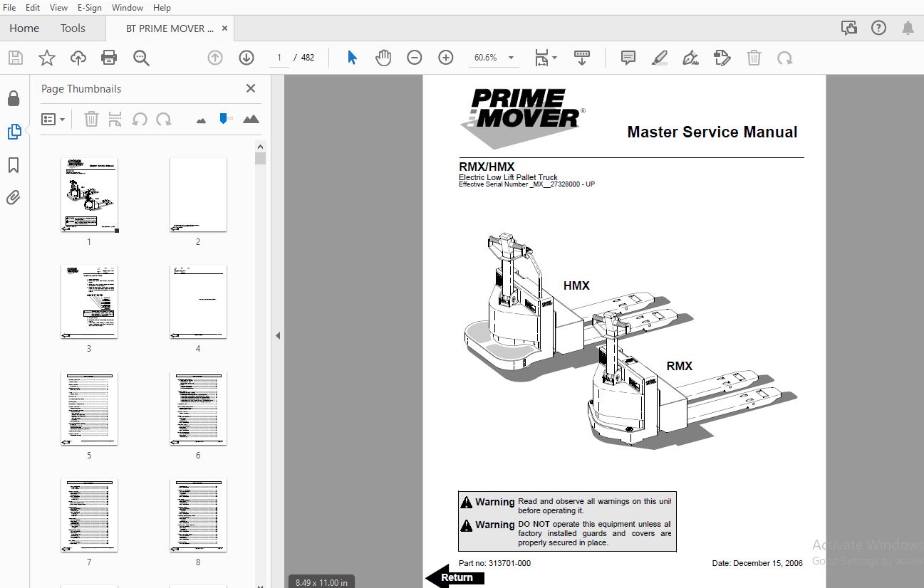Viewport: 924px width, 588px height.
Task: Select the page 5 thumbnail
Action: [x=89, y=409]
